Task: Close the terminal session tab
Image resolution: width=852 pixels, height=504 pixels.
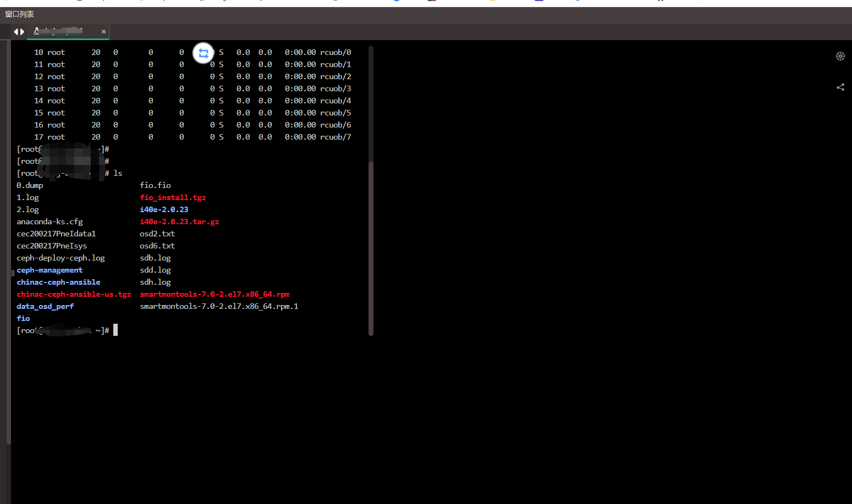Action: 103,32
